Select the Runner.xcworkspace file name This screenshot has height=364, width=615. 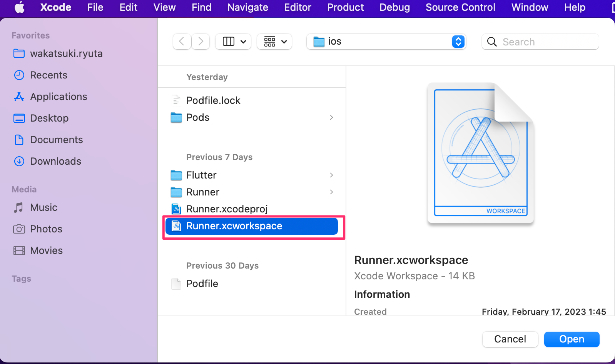point(234,226)
